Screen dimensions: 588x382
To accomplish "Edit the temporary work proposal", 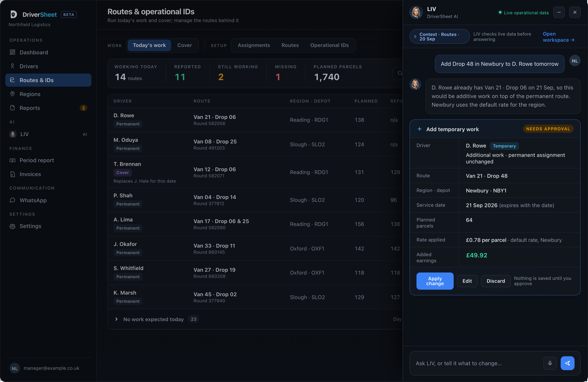I will 467,281.
